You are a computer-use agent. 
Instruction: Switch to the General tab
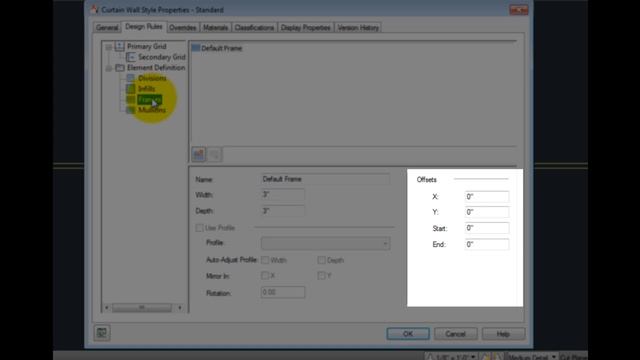[x=107, y=27]
